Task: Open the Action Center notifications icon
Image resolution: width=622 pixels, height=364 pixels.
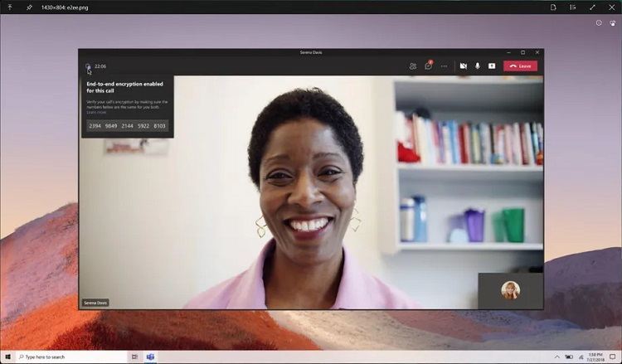Action: (613, 357)
